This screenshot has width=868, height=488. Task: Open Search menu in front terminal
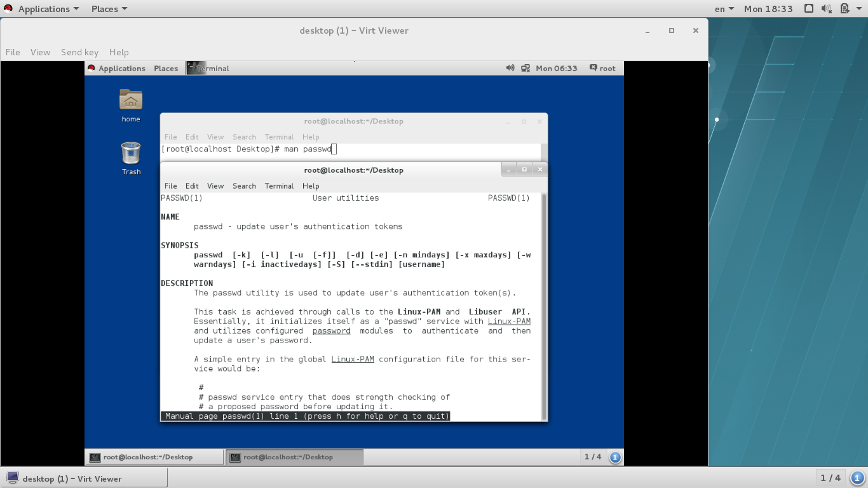[x=244, y=186]
